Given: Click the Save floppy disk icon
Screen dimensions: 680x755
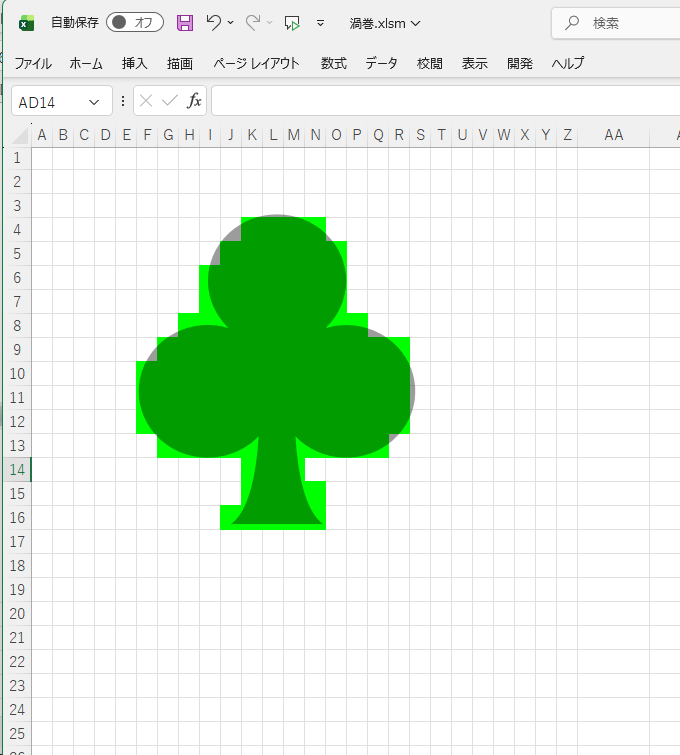Looking at the screenshot, I should (185, 23).
